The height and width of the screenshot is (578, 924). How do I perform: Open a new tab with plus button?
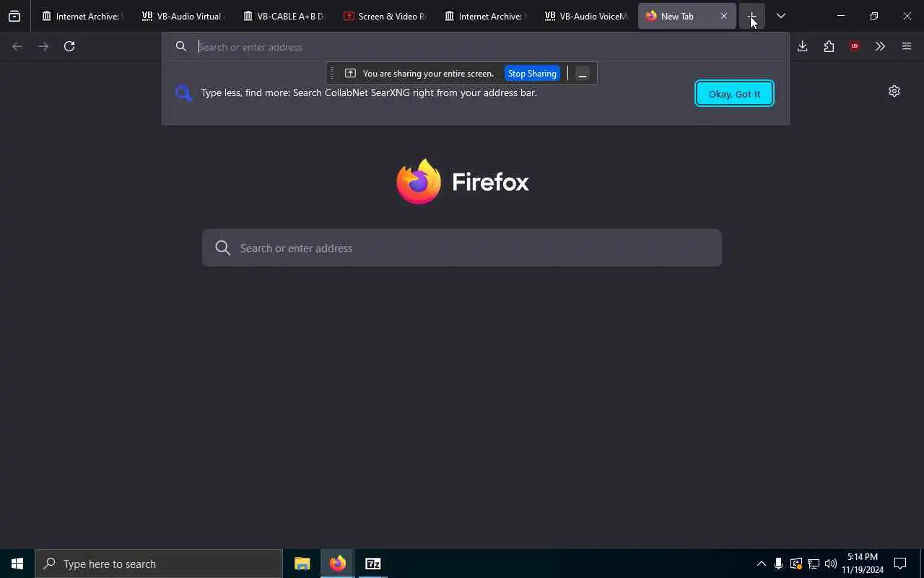751,16
